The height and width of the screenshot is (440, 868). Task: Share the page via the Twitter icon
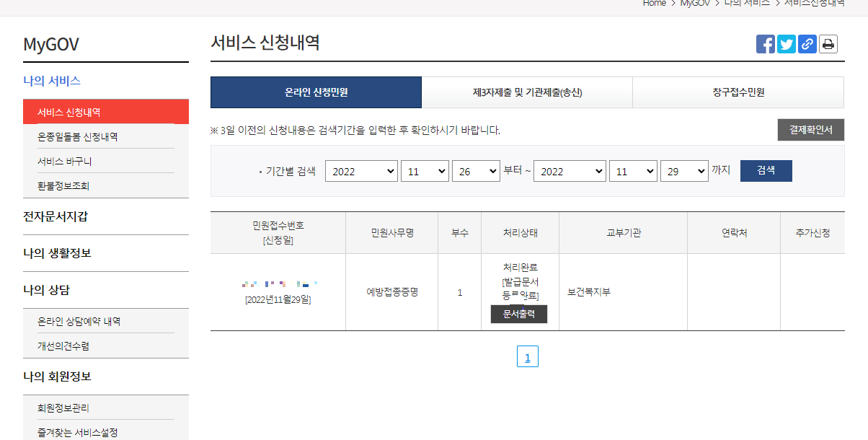click(786, 43)
